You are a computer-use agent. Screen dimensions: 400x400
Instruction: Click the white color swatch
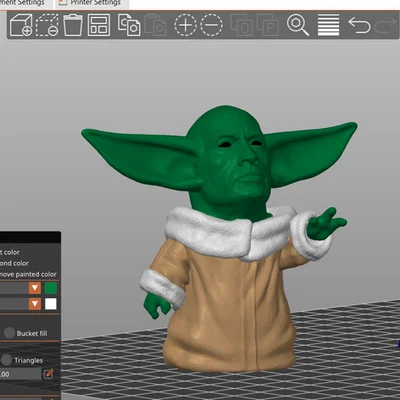51,304
